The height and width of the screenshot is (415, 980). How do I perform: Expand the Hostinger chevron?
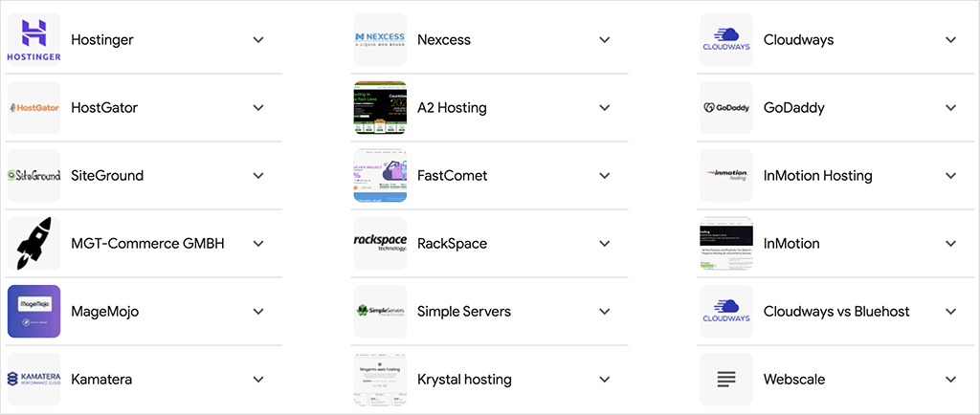coord(258,40)
